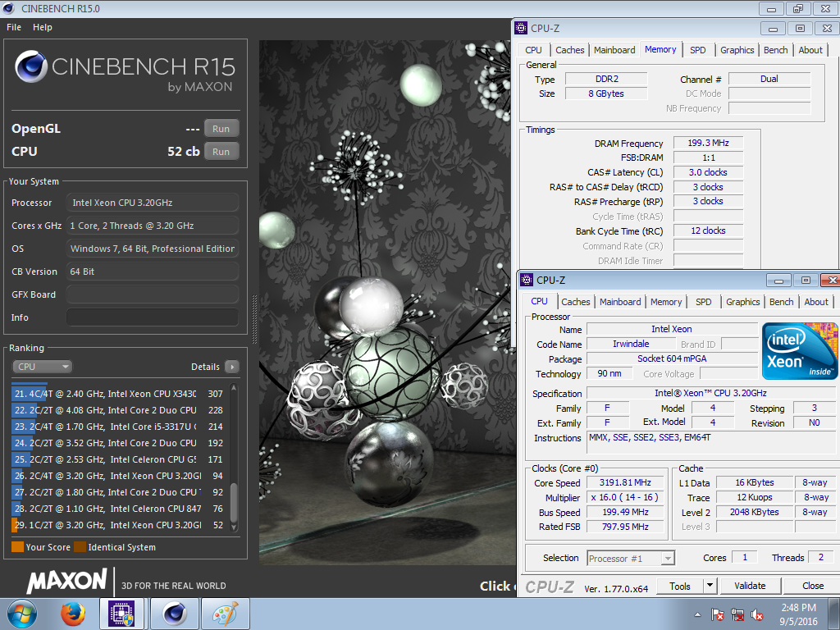Click the vertical panel splitter handle
The image size is (840, 630).
pyautogui.click(x=254, y=320)
